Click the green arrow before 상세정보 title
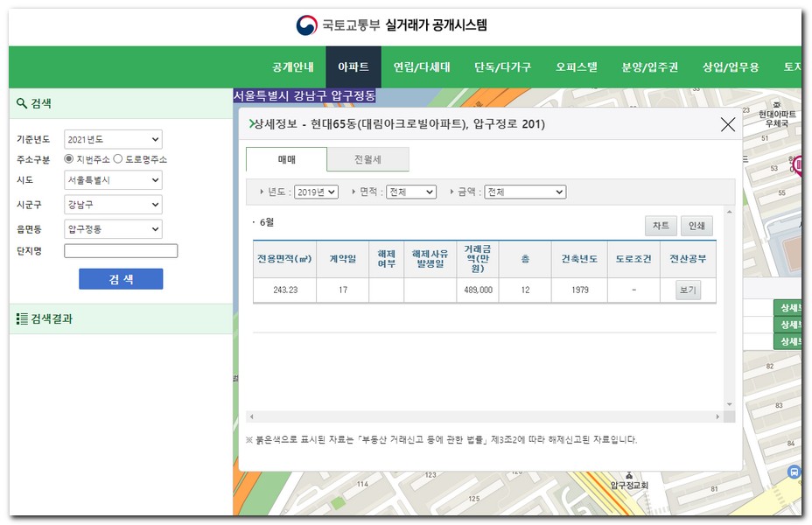 (x=252, y=124)
